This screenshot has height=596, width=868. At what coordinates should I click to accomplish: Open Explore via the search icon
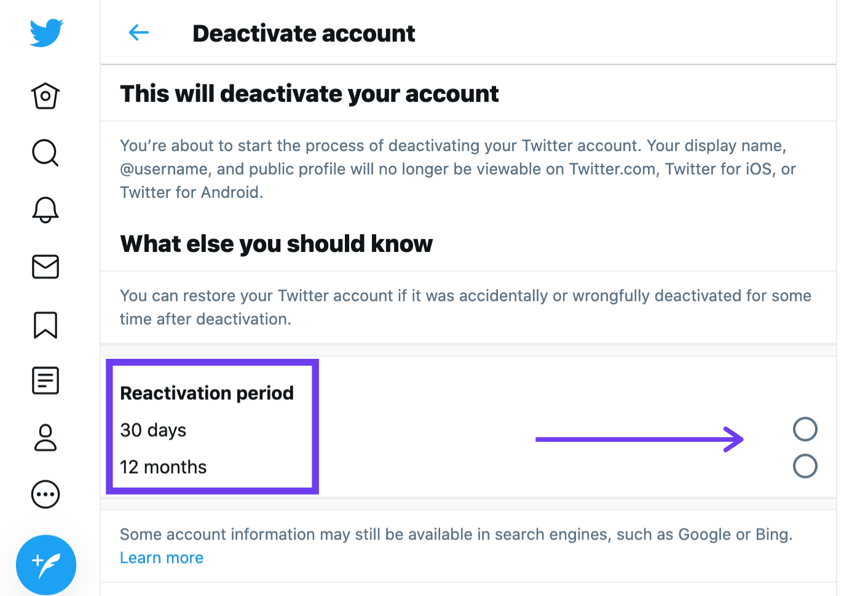click(x=45, y=153)
